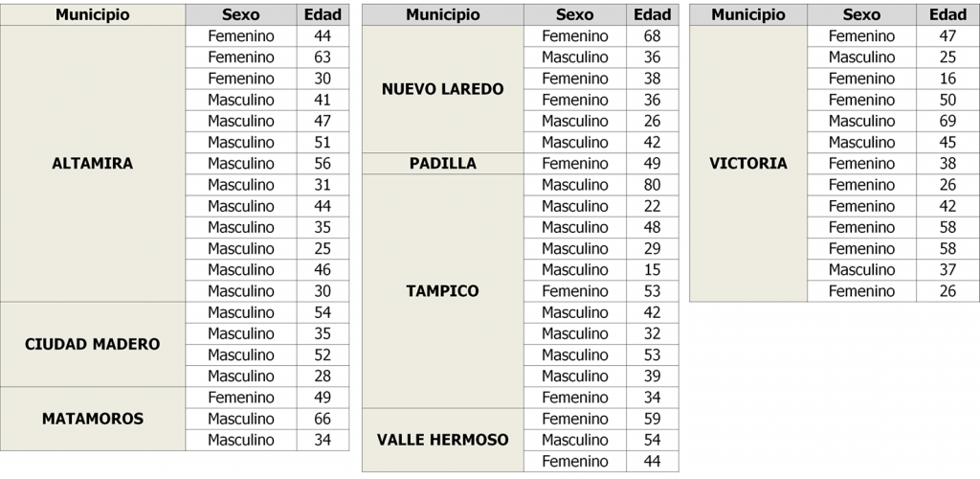
Task: Select the Municipio header in first table
Action: tap(93, 15)
